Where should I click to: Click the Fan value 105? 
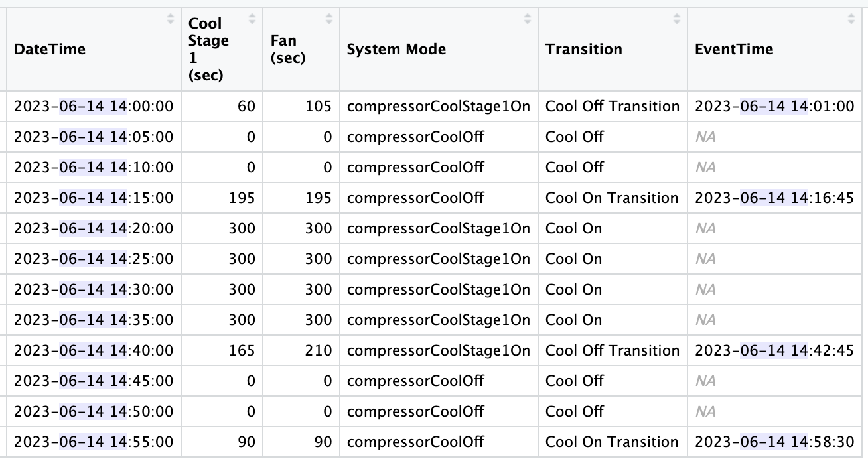319,106
